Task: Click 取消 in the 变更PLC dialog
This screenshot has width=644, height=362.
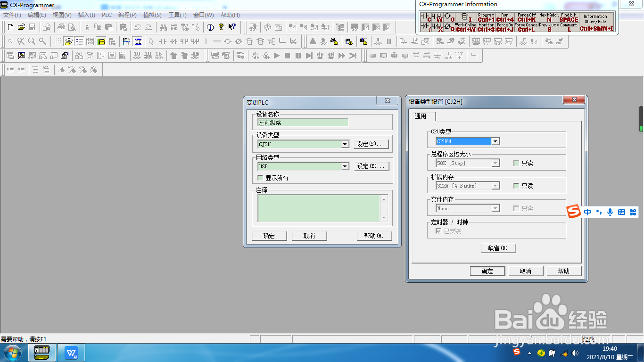Action: pyautogui.click(x=309, y=236)
